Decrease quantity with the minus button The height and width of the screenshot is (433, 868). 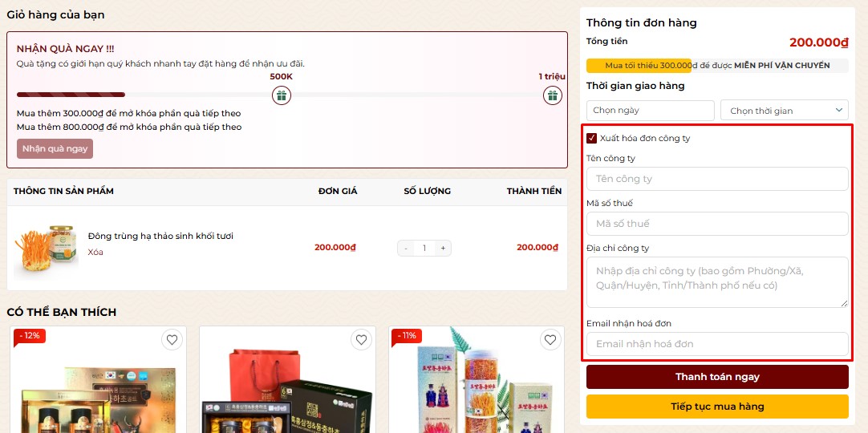[406, 249]
